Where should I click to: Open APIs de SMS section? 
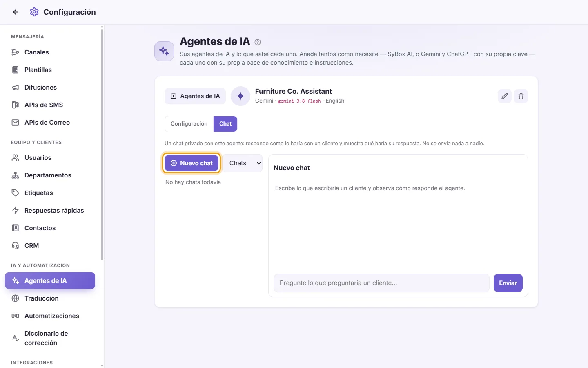(x=50, y=105)
